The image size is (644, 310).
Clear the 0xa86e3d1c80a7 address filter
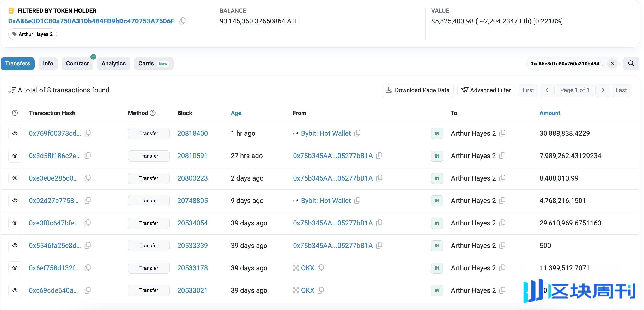612,63
